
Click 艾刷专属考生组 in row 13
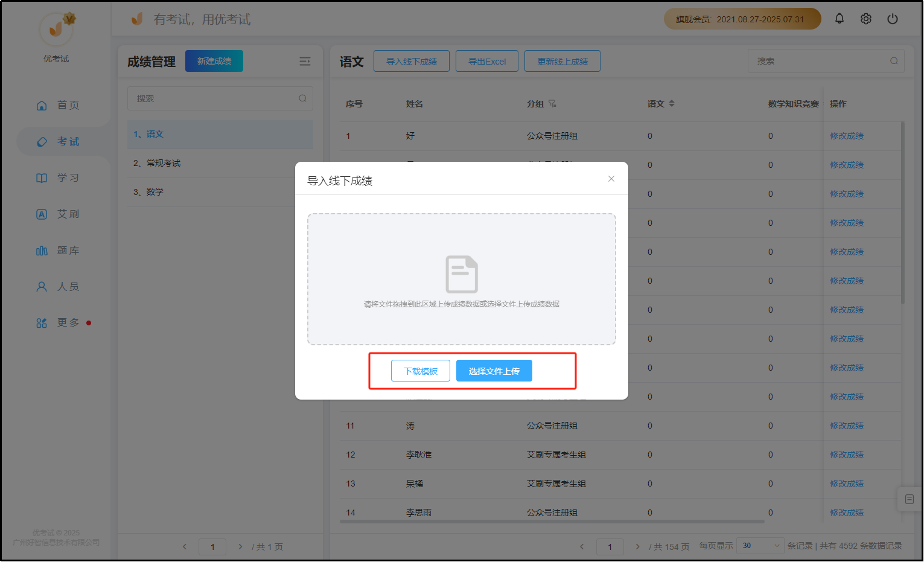(x=556, y=484)
